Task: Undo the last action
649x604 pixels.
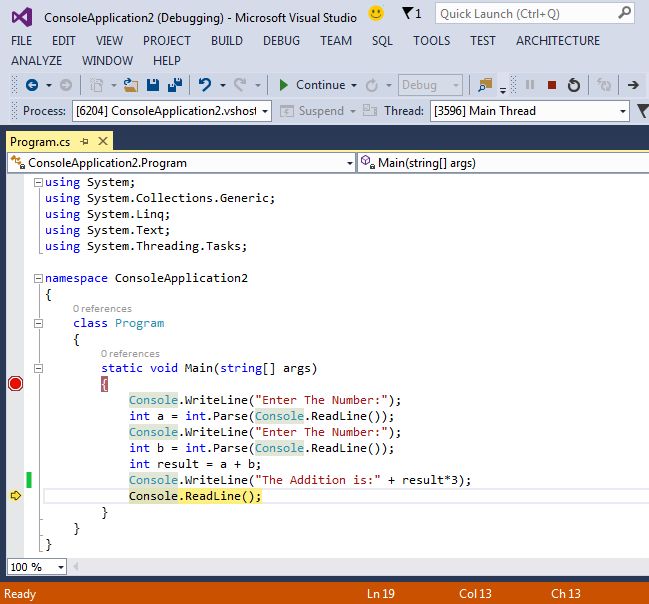Action: (x=205, y=85)
